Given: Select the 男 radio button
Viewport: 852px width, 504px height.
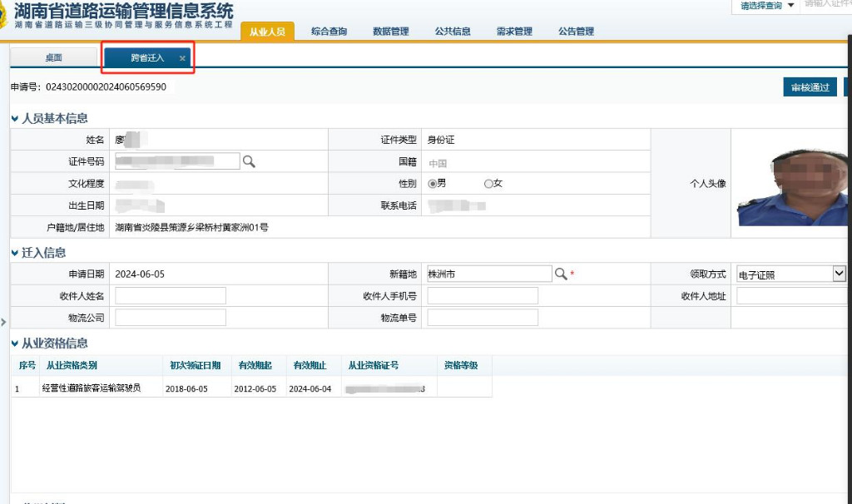Looking at the screenshot, I should pos(433,183).
